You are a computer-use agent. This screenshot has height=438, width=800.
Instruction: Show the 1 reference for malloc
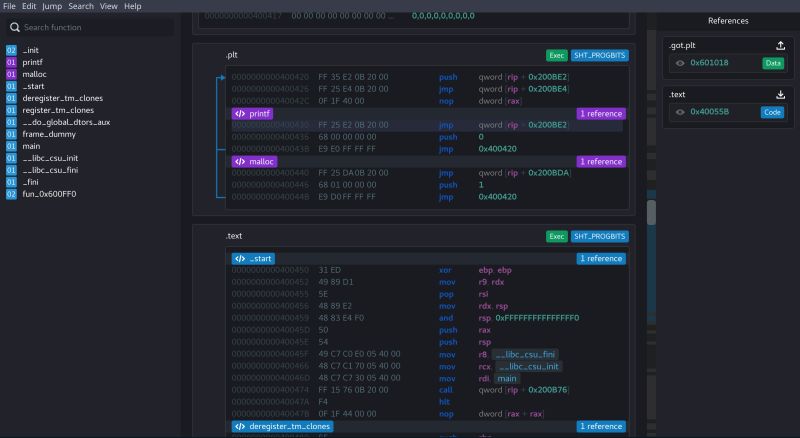coord(601,161)
